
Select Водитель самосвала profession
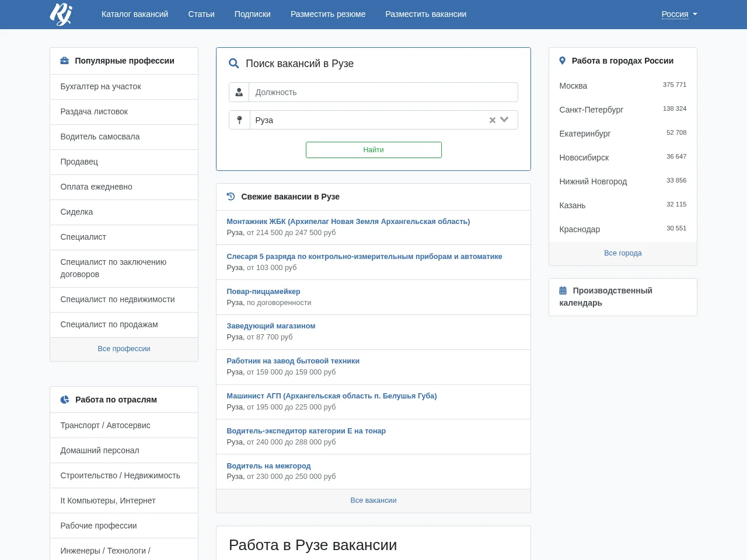(x=124, y=136)
